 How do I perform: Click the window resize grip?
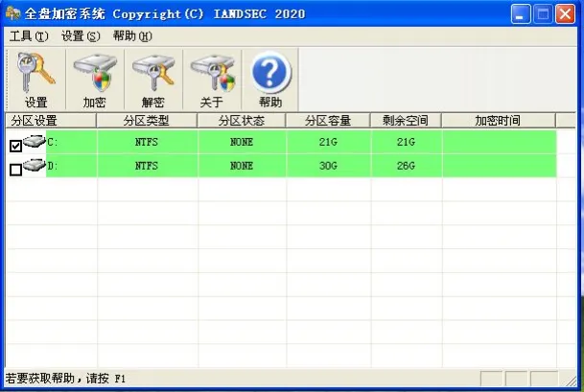click(x=571, y=380)
